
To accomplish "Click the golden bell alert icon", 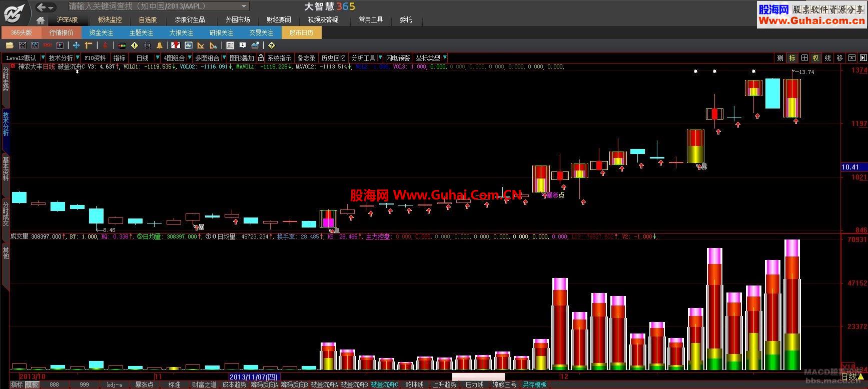I will coord(160,45).
